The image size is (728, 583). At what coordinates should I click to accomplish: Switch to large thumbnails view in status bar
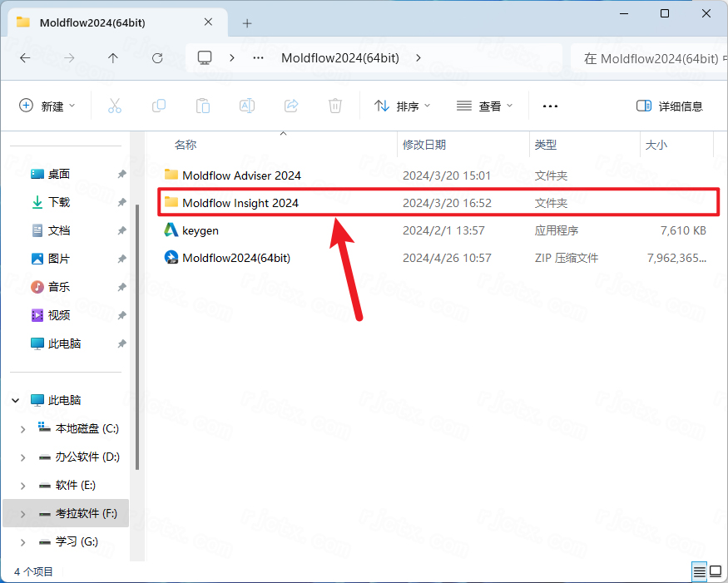717,571
